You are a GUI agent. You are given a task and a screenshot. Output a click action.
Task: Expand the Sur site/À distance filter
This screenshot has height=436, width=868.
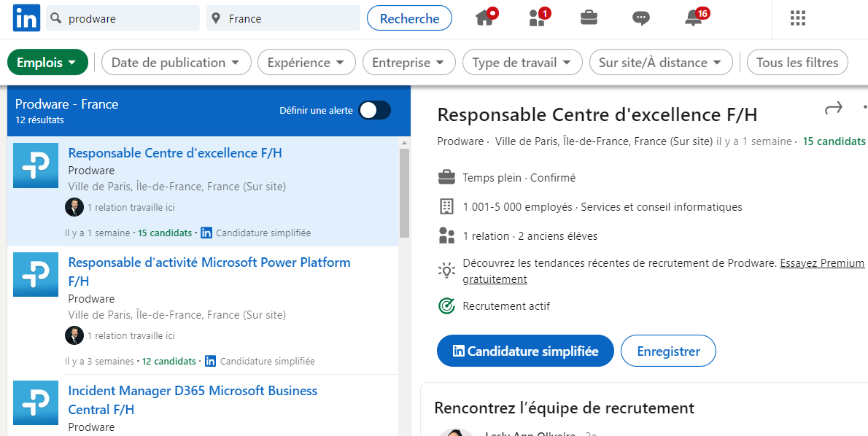point(661,62)
